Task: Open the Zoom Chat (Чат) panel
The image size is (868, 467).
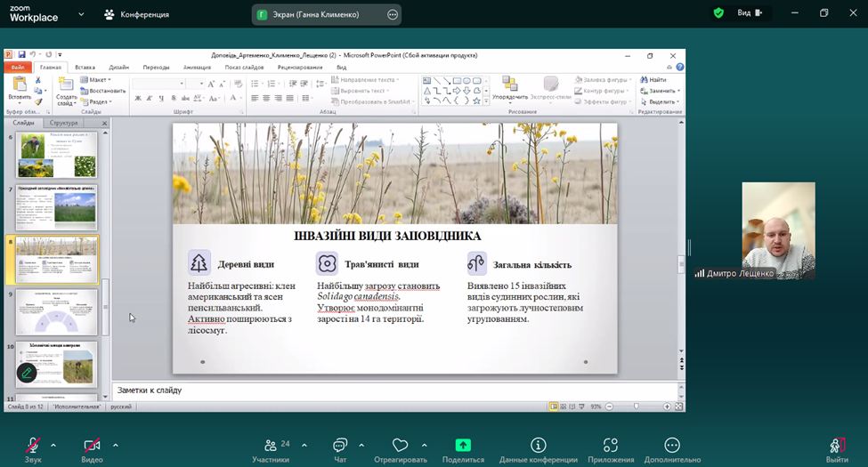Action: coord(340,450)
